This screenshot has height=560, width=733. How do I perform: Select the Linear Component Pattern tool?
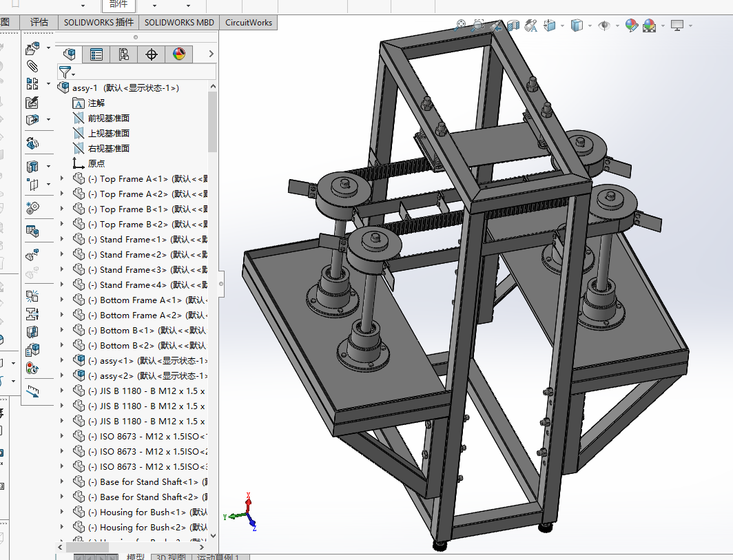pos(32,84)
